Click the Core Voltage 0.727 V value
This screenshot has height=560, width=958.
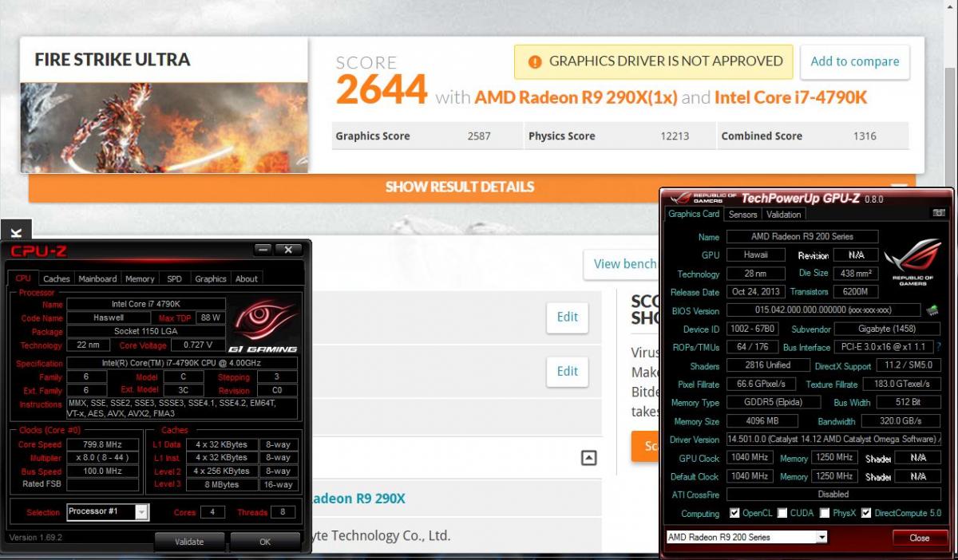pyautogui.click(x=199, y=345)
